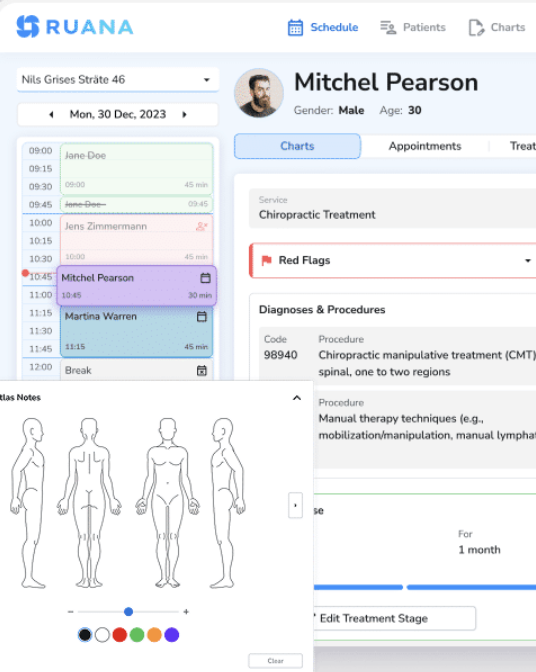Select the white color swatch
The width and height of the screenshot is (536, 672).
[x=102, y=635]
